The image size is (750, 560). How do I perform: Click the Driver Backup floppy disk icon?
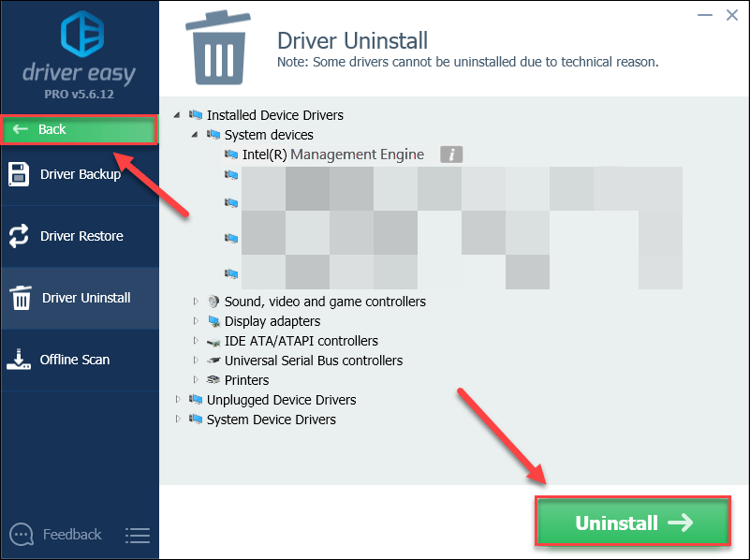(19, 174)
